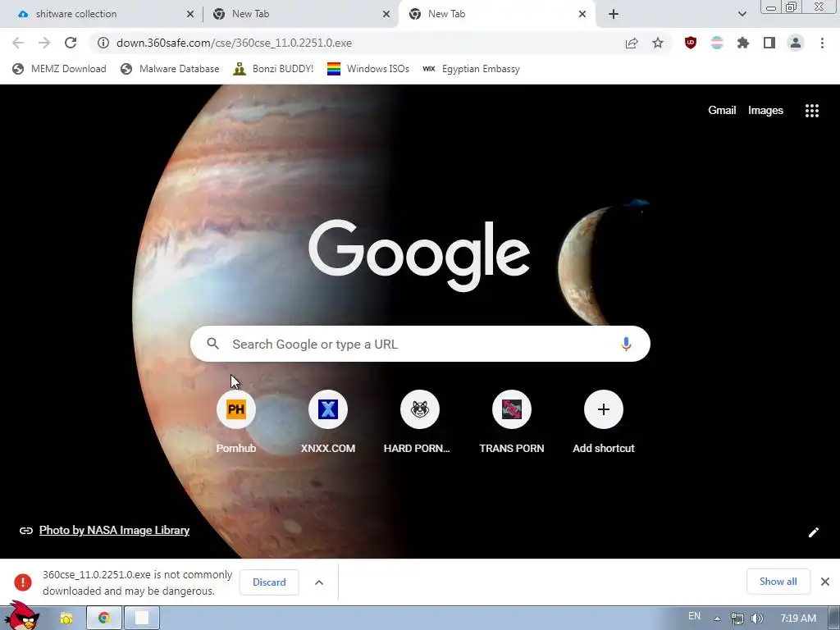Click the red download warning icon
This screenshot has width=840, height=630.
click(22, 582)
